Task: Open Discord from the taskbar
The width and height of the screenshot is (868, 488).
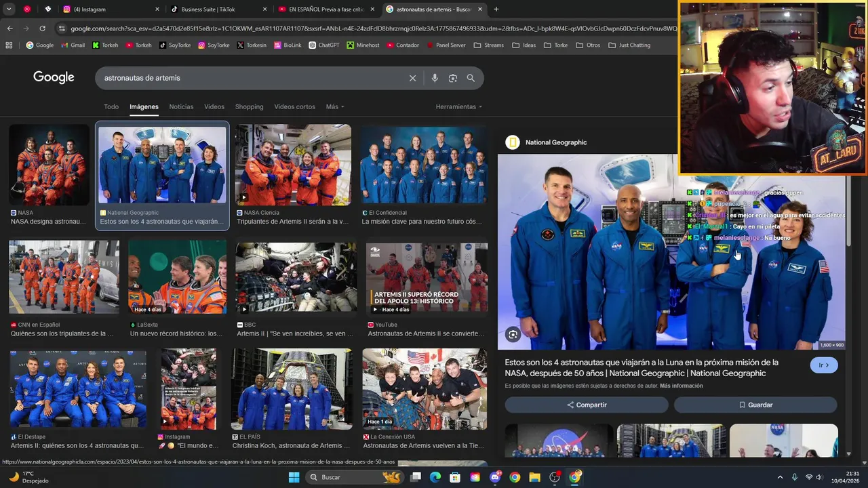Action: click(x=495, y=477)
